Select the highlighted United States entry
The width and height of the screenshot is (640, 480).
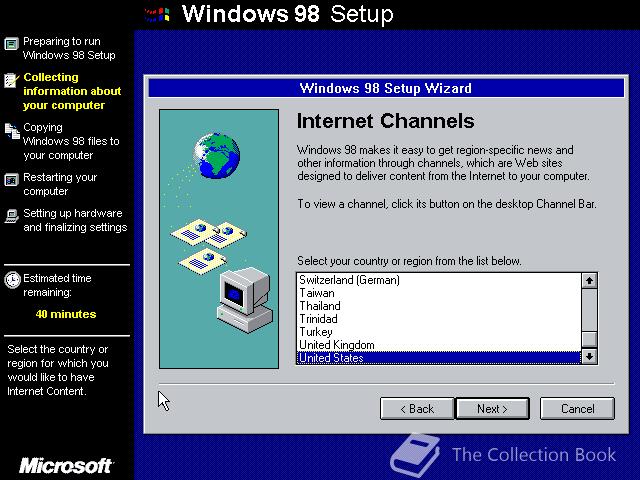point(439,358)
